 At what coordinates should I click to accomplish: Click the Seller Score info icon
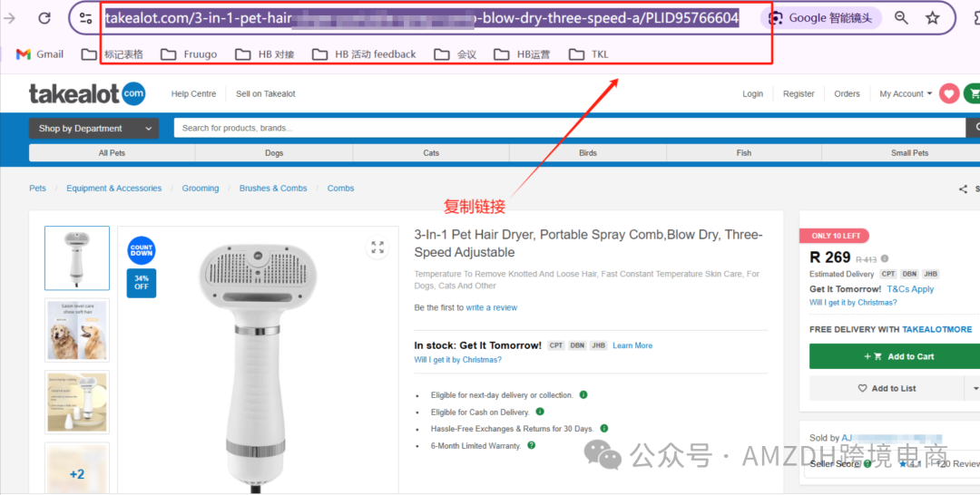[x=867, y=464]
